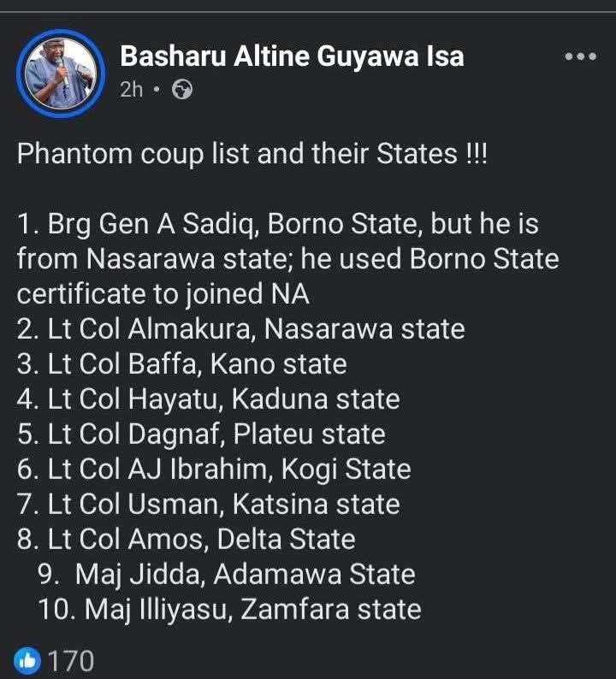Click the Lt Col AJ Ibrahim line
The height and width of the screenshot is (679, 616).
pos(214,469)
